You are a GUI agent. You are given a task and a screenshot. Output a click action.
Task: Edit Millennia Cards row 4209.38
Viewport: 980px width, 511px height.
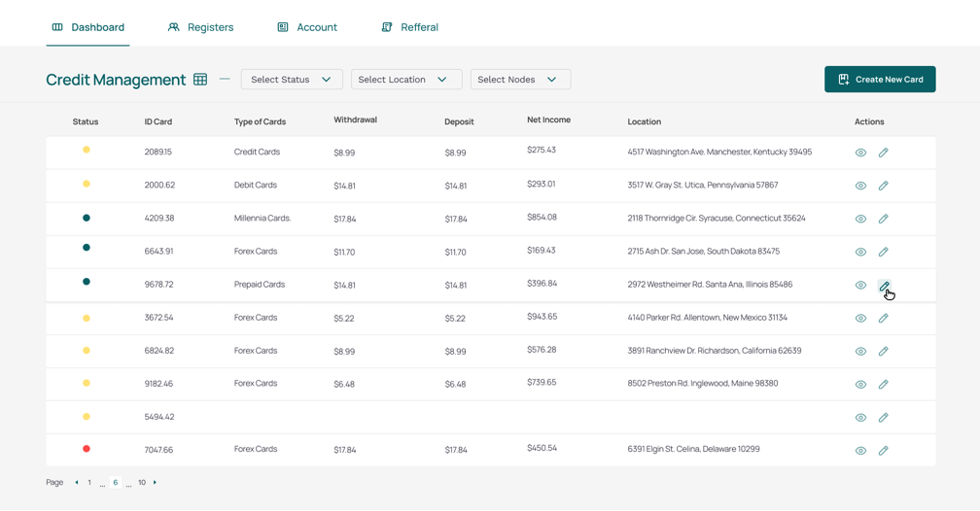click(x=883, y=219)
